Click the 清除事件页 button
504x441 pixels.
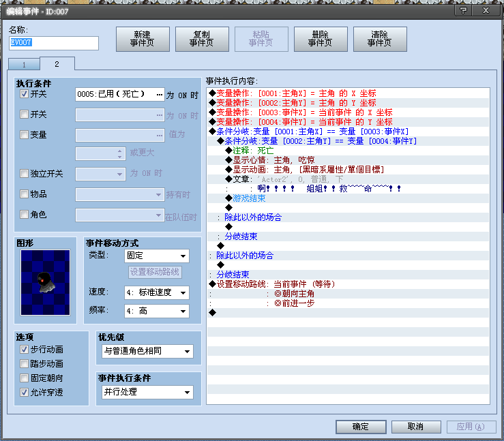click(x=380, y=39)
